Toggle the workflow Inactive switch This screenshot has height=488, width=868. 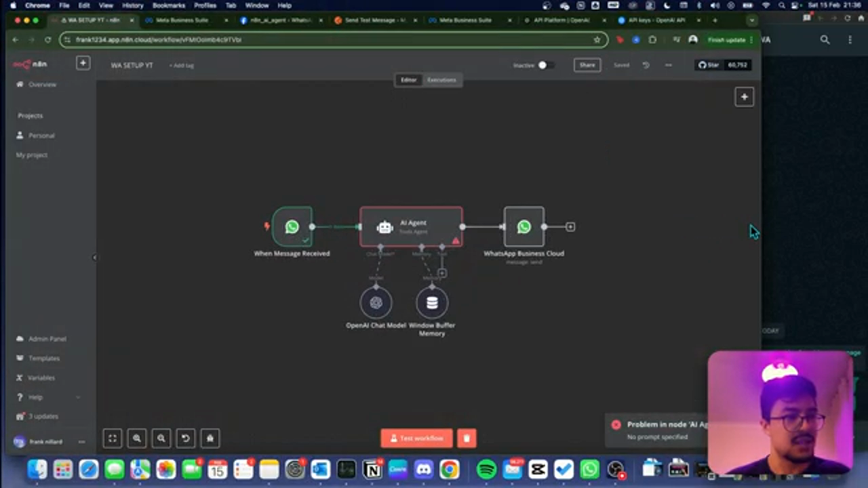pos(545,65)
